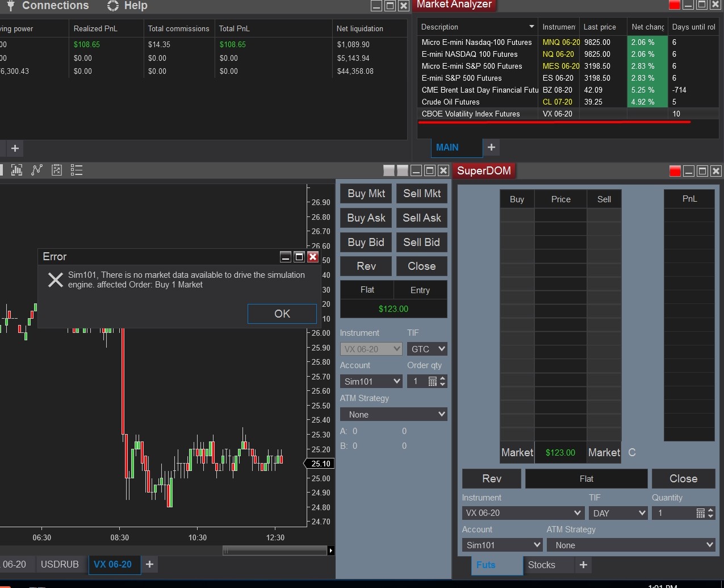
Task: Click the Data Series bar-chart icon
Action: 17,170
